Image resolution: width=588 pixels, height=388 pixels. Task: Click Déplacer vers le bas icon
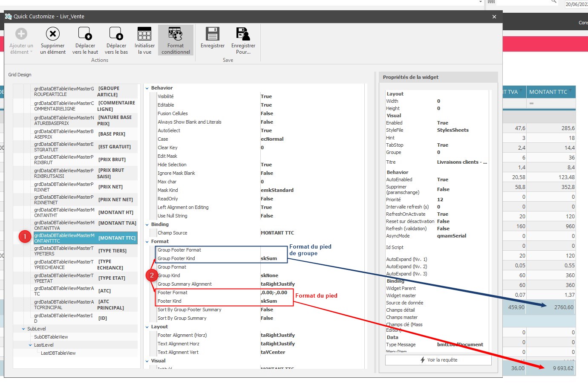coord(116,34)
